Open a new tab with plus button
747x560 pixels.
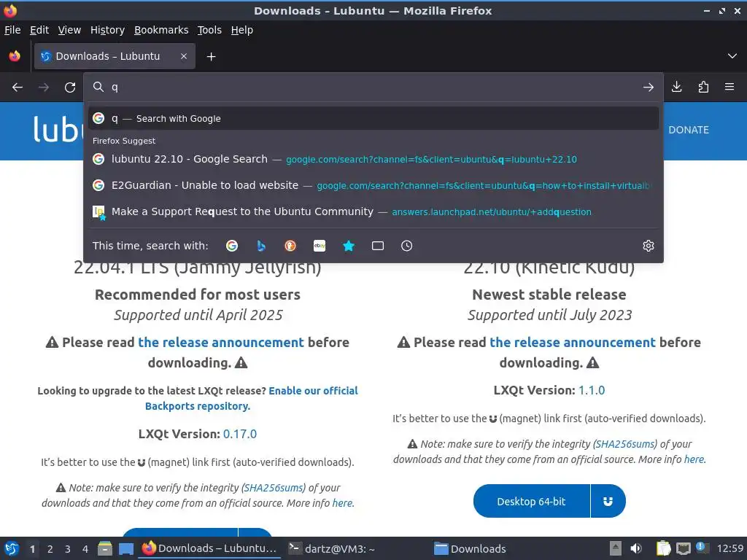(211, 57)
